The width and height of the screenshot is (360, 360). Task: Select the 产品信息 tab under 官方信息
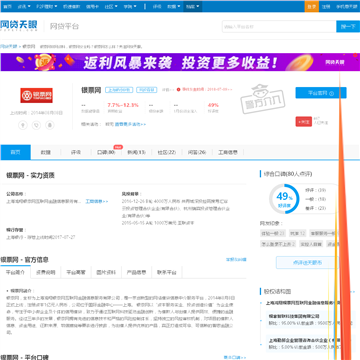pos(136,272)
